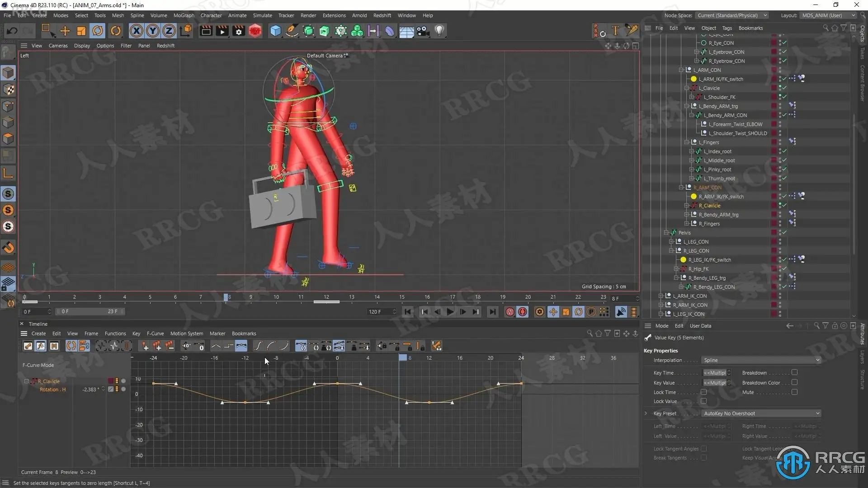
Task: Open the Key Preset dropdown
Action: tap(761, 413)
